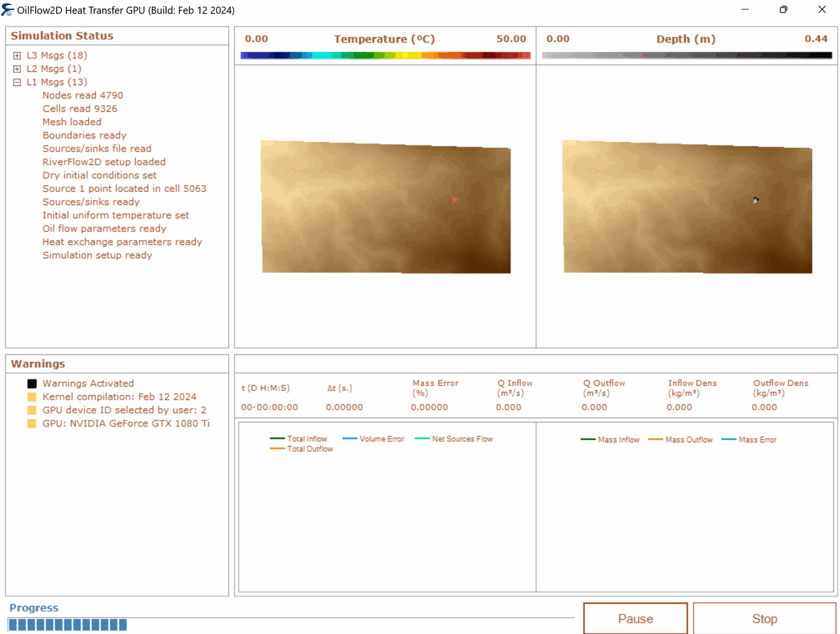Screen dimensions: 840x634
Task: Click the 'Mass Inflow' legend entry
Action: 610,440
